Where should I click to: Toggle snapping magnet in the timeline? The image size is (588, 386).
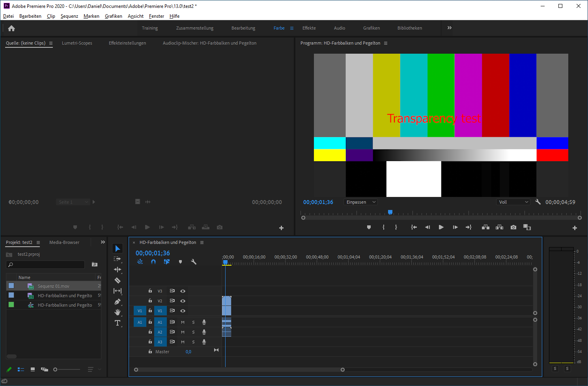[x=153, y=262]
